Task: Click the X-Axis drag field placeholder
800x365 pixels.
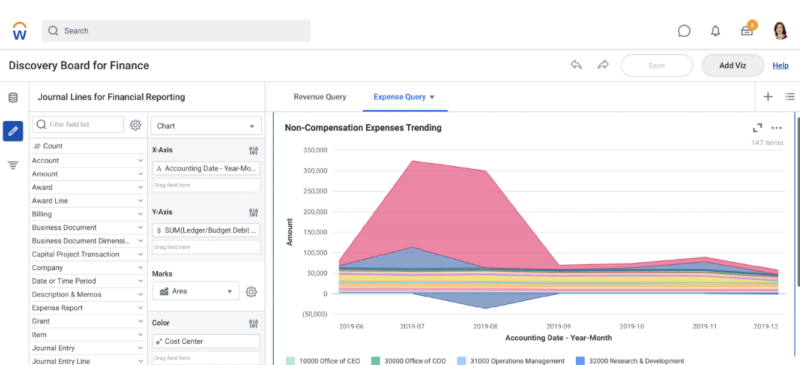Action: [206, 185]
